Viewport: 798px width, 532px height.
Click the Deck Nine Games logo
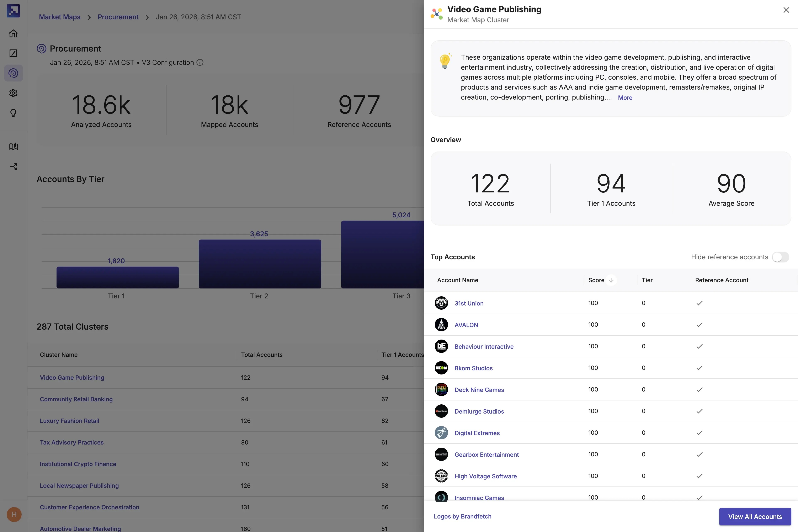pos(441,389)
